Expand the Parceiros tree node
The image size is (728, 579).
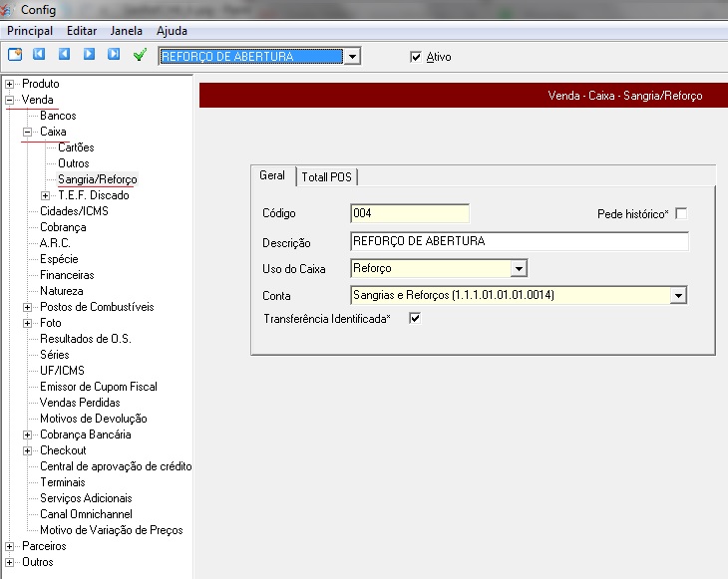[9, 546]
